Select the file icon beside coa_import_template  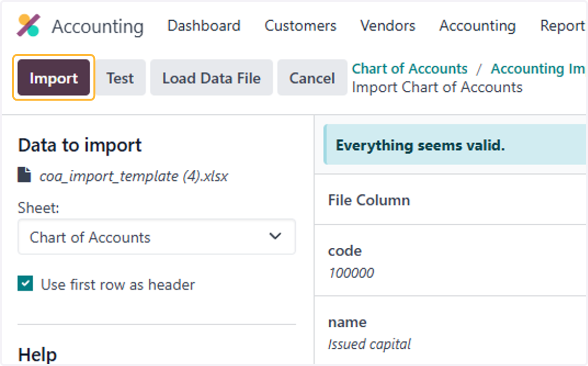tap(24, 175)
